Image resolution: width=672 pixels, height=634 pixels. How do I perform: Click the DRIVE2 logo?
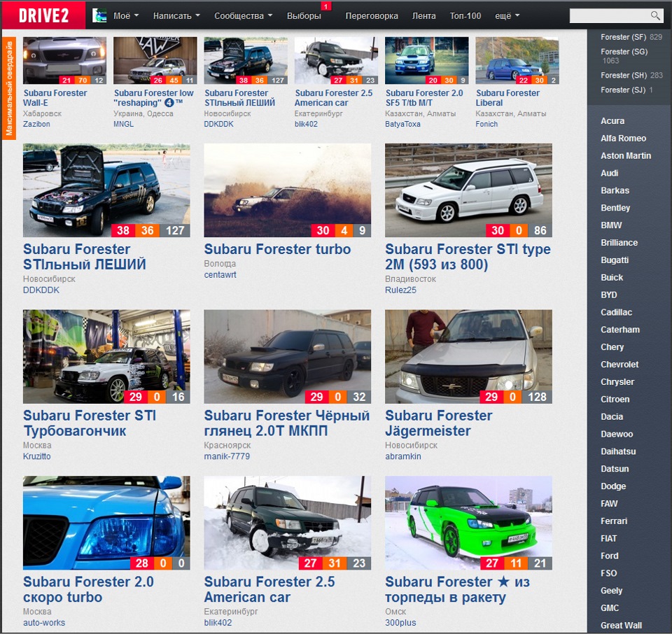[x=43, y=15]
